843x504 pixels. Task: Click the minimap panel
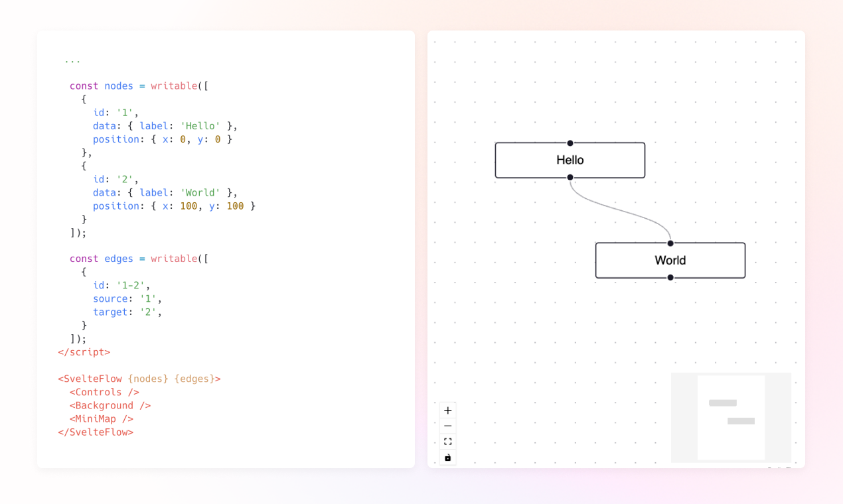click(731, 417)
